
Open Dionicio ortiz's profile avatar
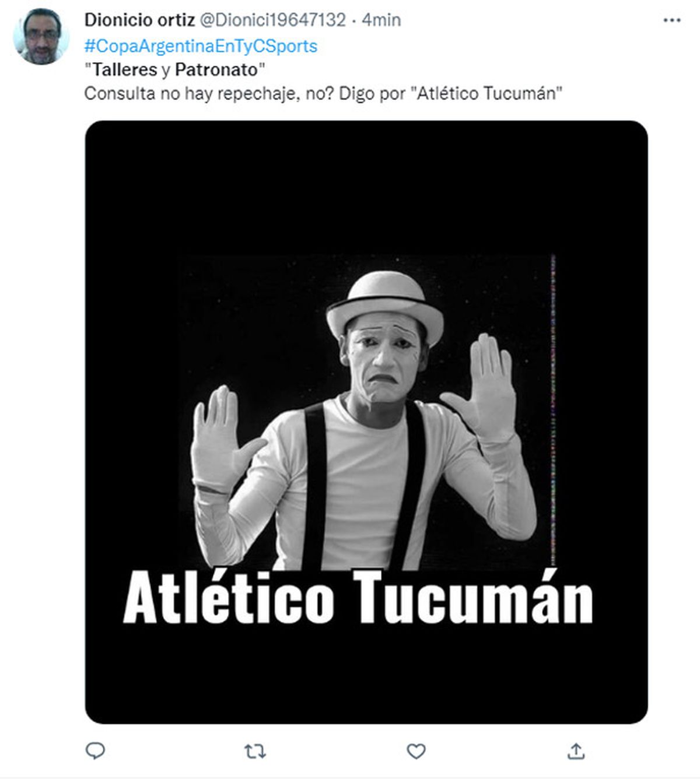pyautogui.click(x=41, y=37)
